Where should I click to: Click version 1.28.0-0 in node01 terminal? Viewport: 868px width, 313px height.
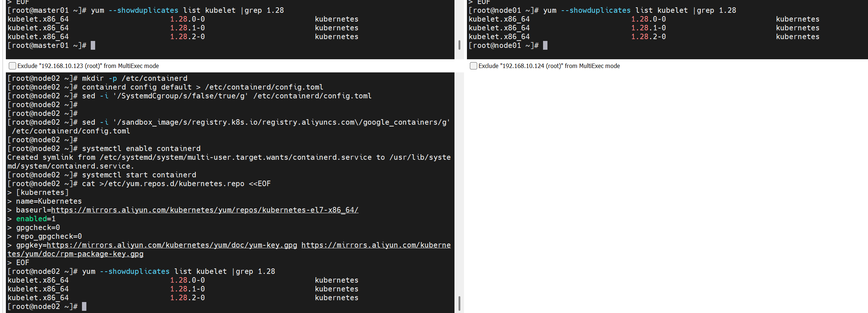pyautogui.click(x=648, y=19)
